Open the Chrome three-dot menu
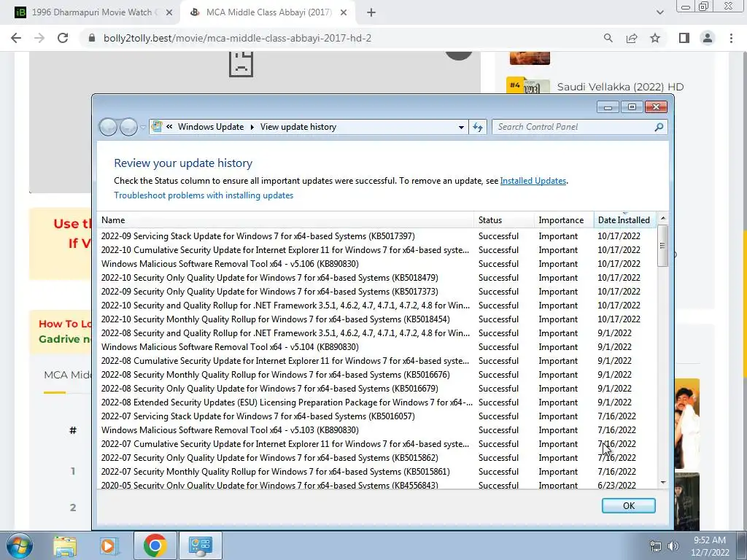747x560 pixels. pyautogui.click(x=731, y=38)
